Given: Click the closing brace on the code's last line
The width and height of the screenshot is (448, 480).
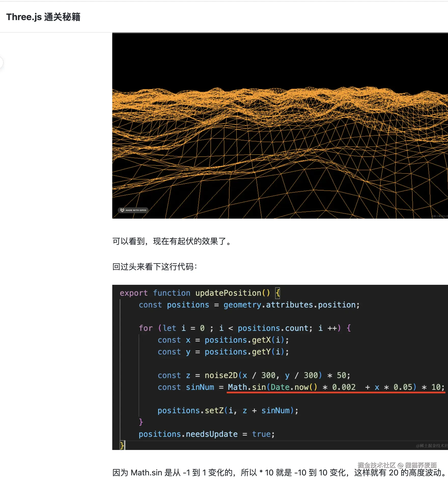Looking at the screenshot, I should coord(122,445).
